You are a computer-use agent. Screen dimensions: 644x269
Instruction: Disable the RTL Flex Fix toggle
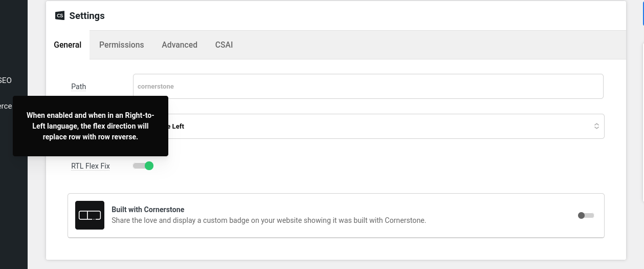coord(143,166)
